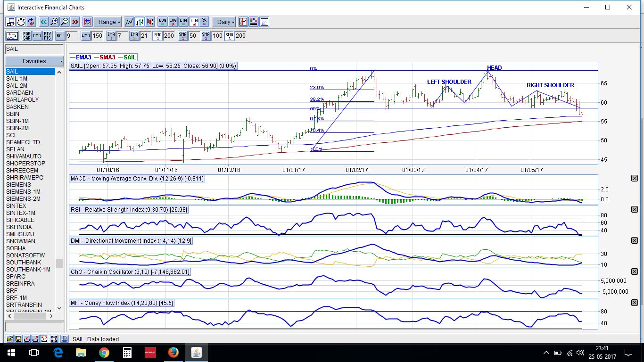The image size is (644, 362).
Task: Edit the BOL period field showing 9
Action: point(72,35)
